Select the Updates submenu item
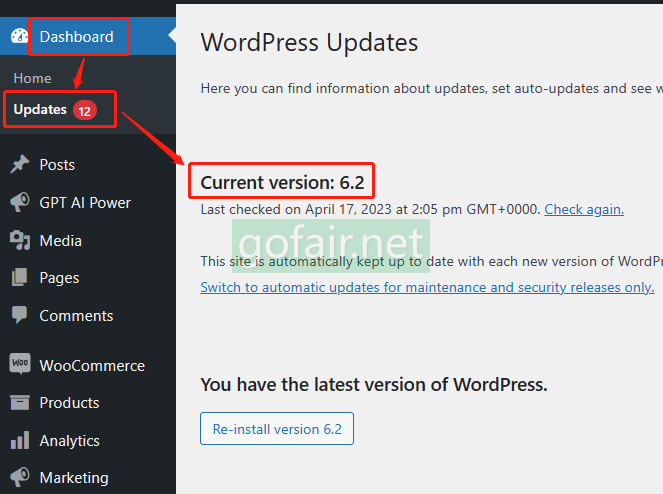 pos(40,110)
